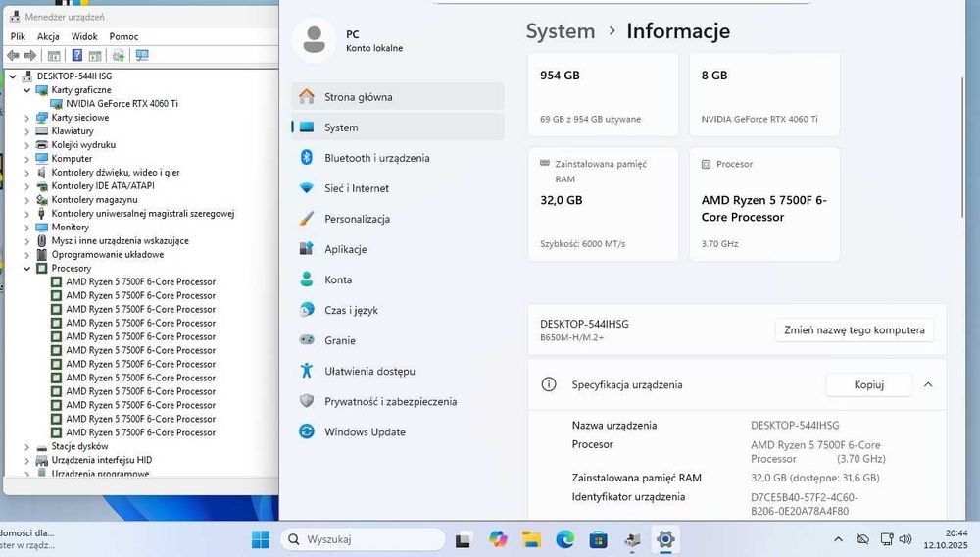Open Aplikacje settings
The width and height of the screenshot is (980, 557).
click(398, 249)
